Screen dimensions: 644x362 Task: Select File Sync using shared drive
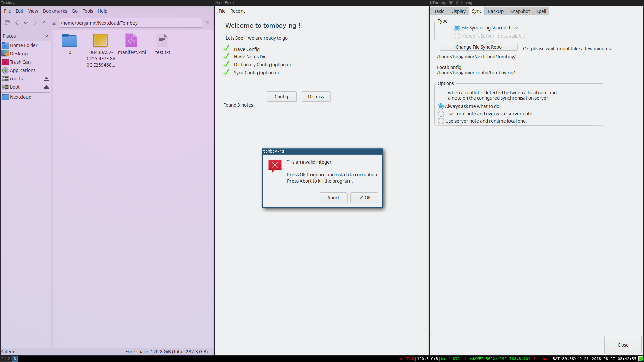click(x=457, y=28)
